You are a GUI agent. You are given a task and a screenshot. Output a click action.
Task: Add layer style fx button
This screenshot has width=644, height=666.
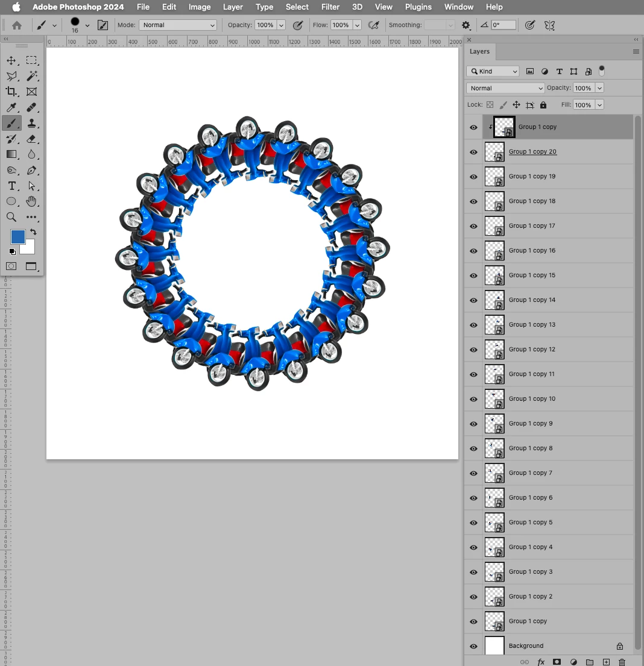(541, 662)
